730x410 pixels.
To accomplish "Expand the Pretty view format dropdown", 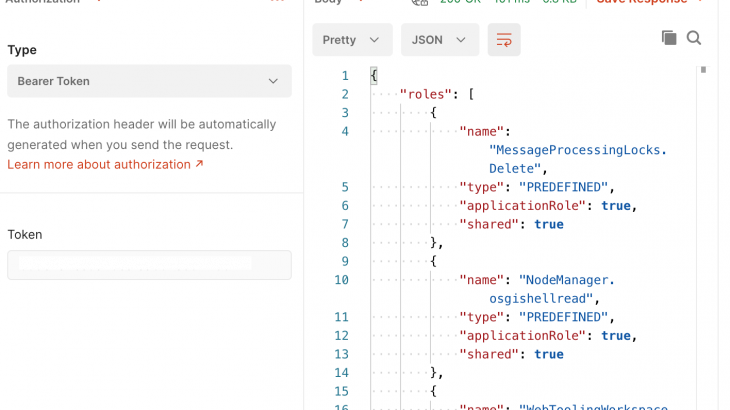I will (x=351, y=40).
